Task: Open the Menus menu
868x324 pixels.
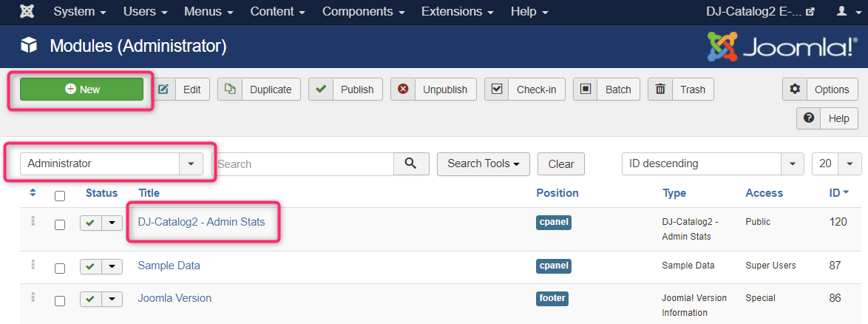Action: click(x=208, y=11)
